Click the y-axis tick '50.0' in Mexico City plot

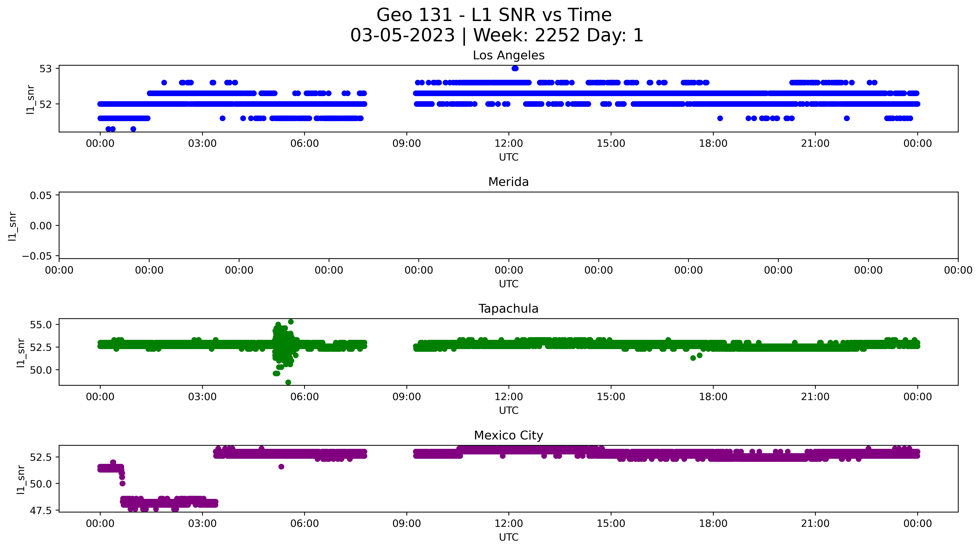pos(41,484)
